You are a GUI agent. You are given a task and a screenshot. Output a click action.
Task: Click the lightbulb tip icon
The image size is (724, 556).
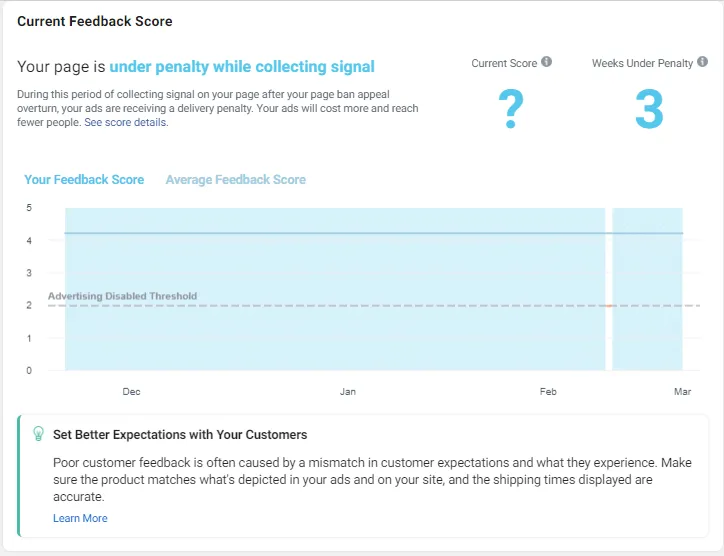coord(38,434)
